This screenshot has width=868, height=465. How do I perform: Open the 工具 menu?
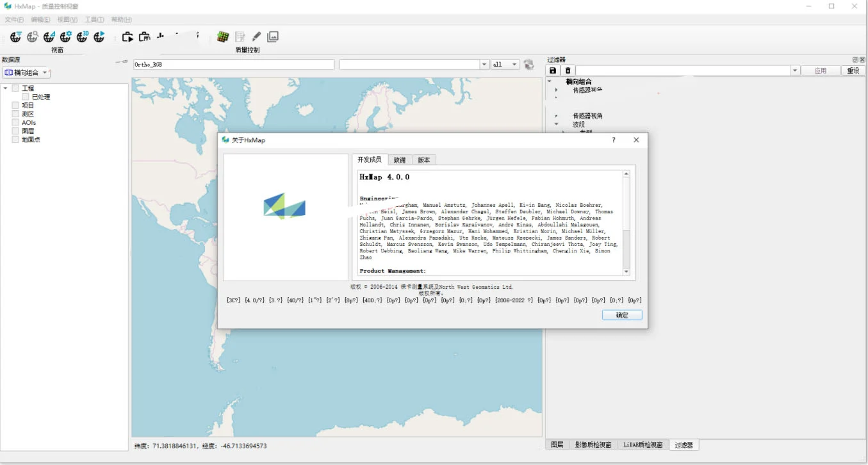click(94, 20)
